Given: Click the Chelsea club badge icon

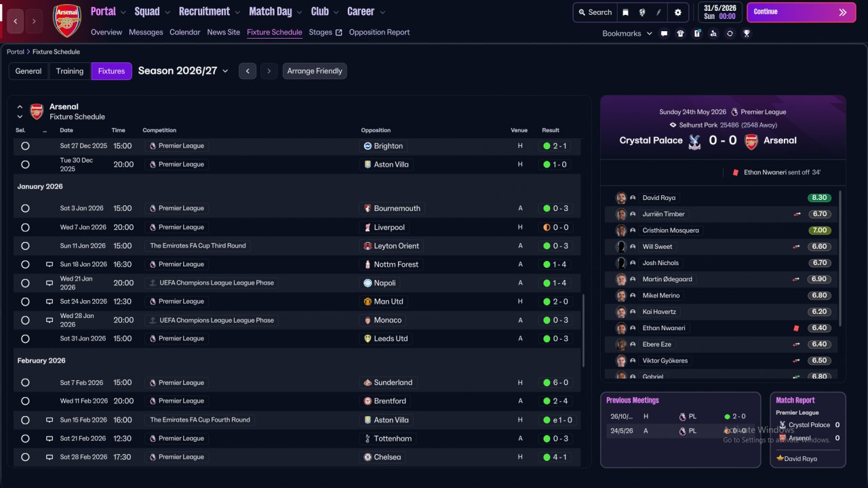Looking at the screenshot, I should click(368, 457).
